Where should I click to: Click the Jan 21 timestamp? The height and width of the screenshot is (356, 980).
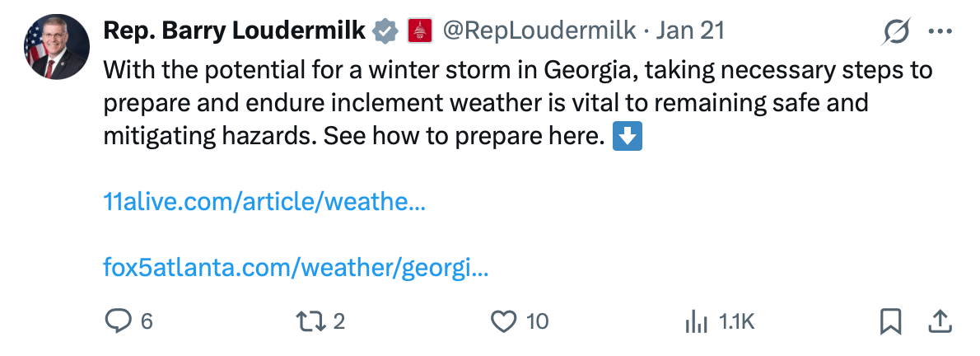pyautogui.click(x=690, y=31)
